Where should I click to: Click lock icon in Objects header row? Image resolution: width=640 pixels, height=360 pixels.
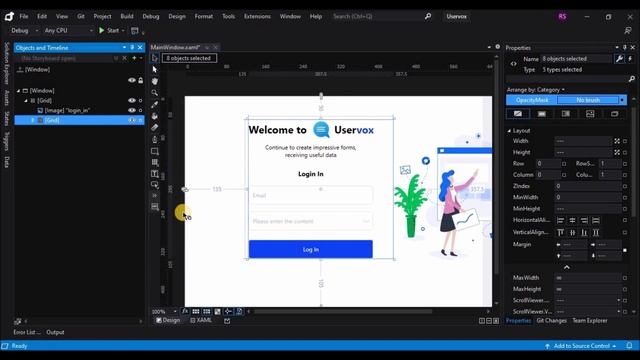(140, 80)
